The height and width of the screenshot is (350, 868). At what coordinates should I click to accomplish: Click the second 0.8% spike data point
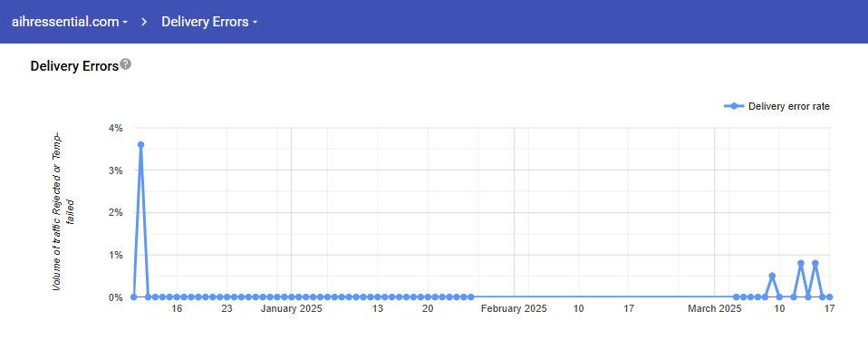(x=815, y=264)
